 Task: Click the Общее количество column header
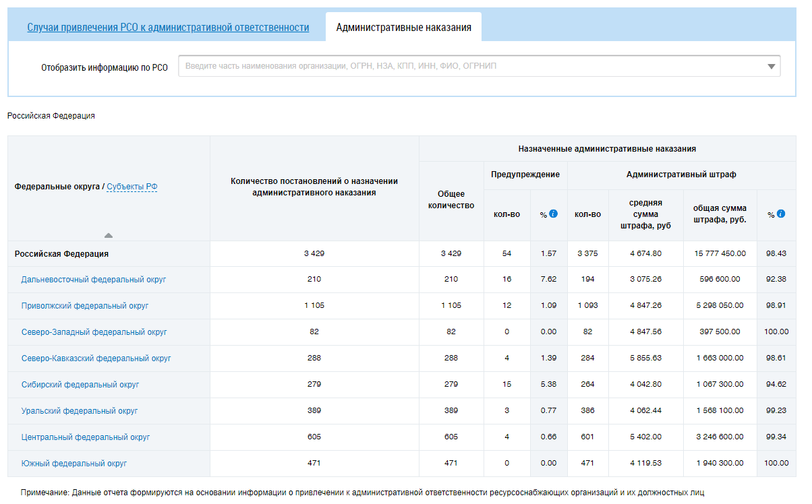point(451,199)
